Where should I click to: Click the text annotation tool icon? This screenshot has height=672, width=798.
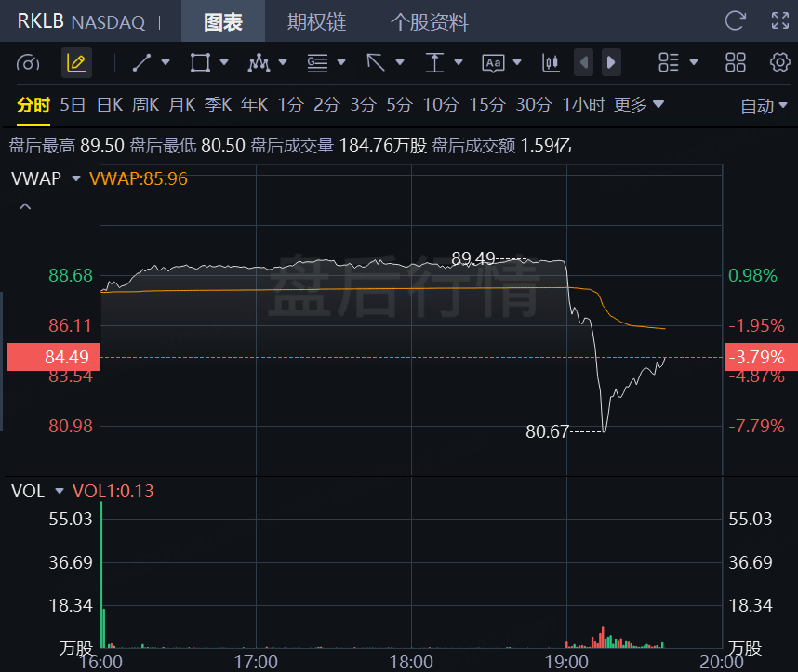[492, 63]
